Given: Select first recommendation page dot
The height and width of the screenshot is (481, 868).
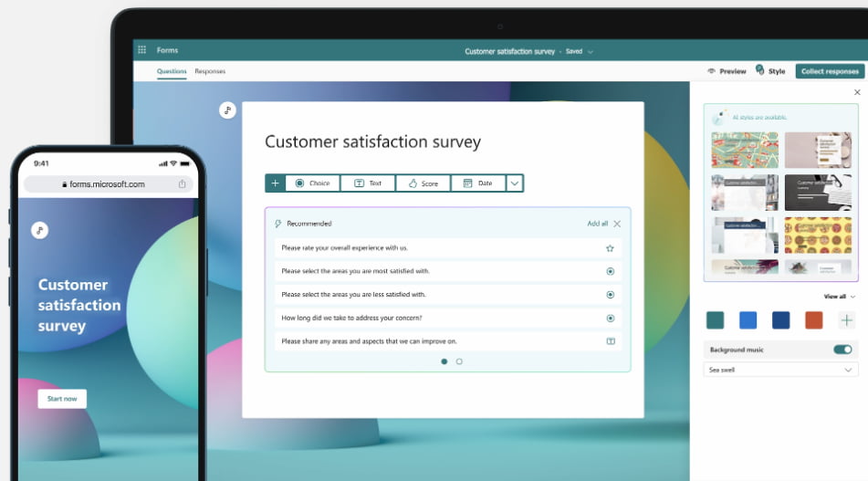Looking at the screenshot, I should [x=444, y=361].
